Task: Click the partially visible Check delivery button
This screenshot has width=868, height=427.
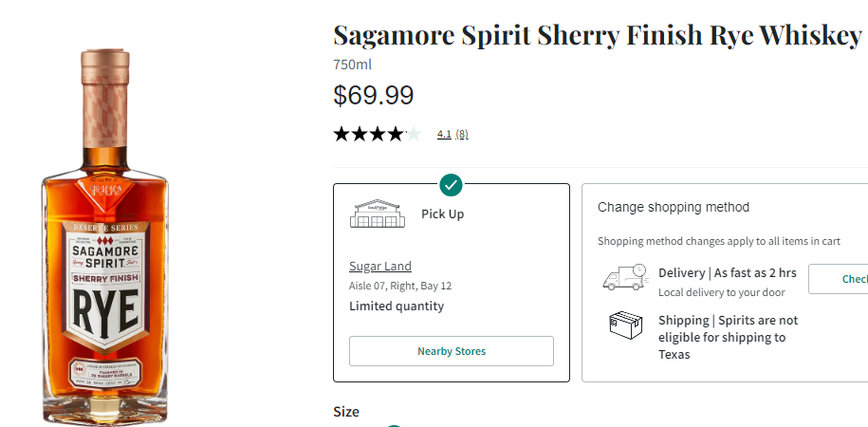Action: pos(840,279)
